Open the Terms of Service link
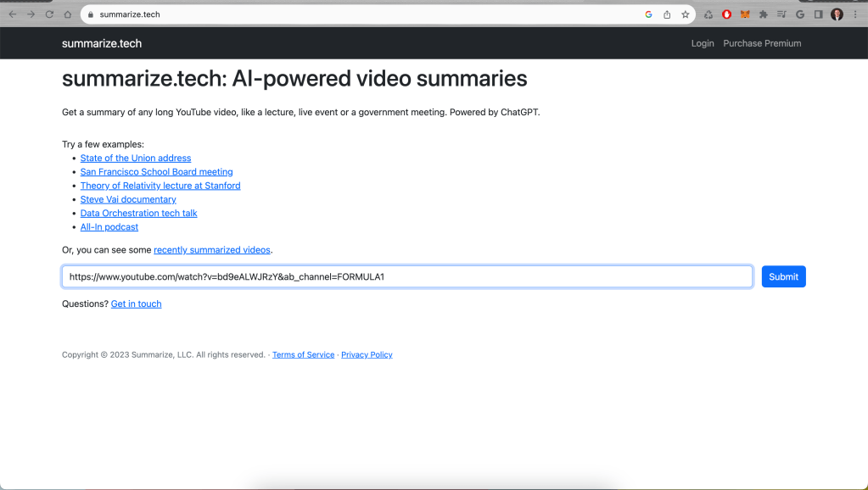Viewport: 868px width, 490px height. (303, 355)
